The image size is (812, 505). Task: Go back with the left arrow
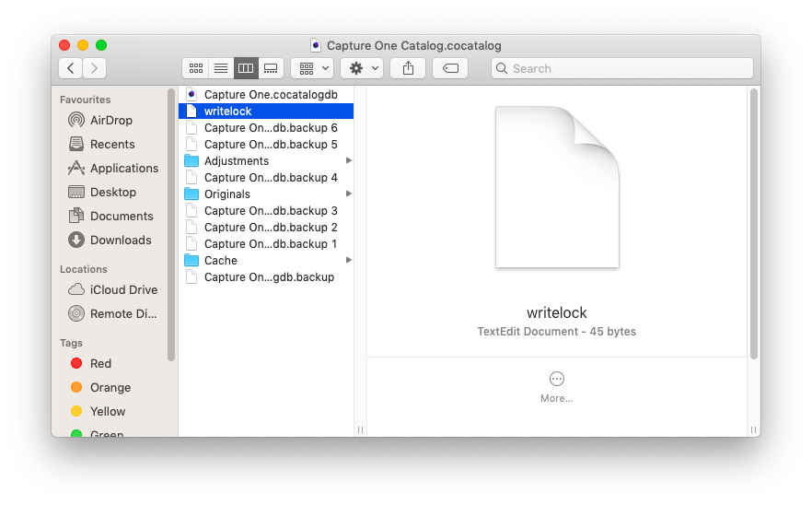click(71, 68)
